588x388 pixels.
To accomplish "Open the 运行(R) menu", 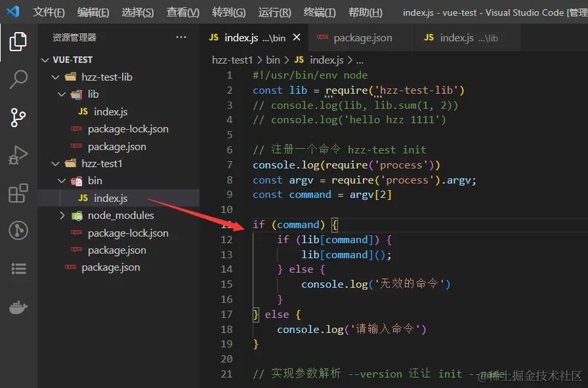I will (274, 12).
